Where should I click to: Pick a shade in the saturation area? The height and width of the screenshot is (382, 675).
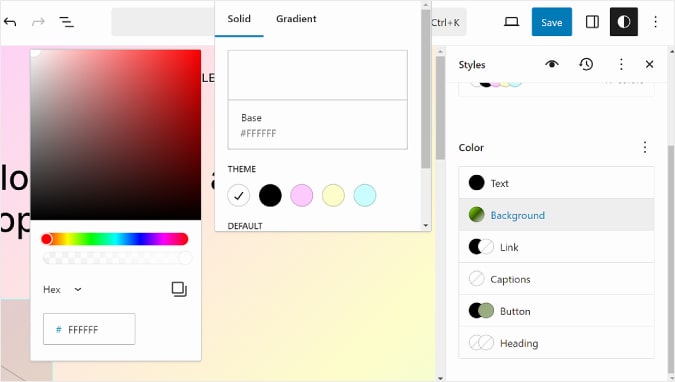click(116, 135)
